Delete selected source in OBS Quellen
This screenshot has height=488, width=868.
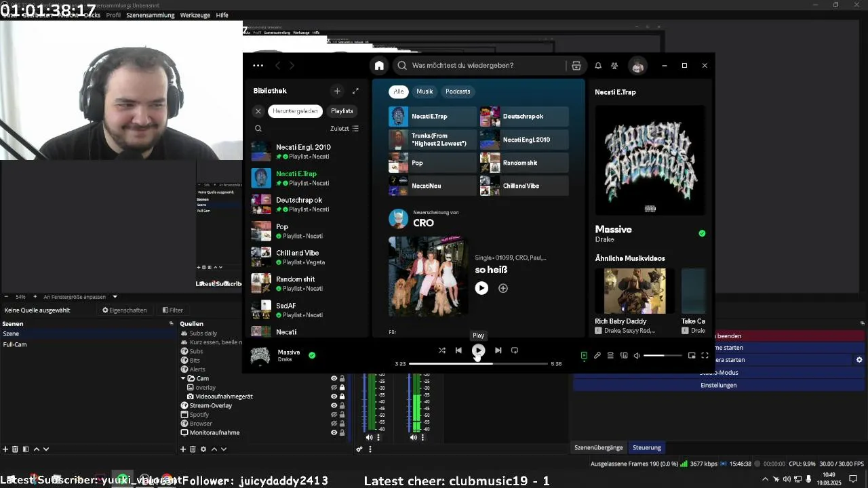193,449
